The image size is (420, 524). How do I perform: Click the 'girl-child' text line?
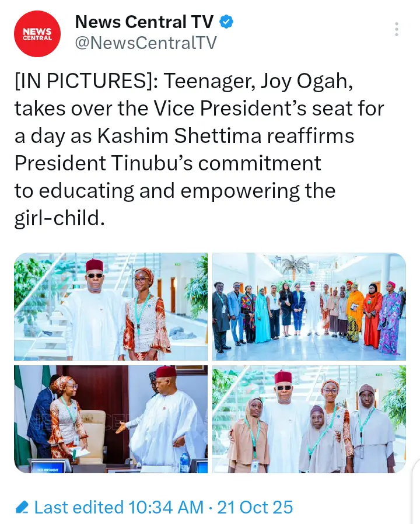pyautogui.click(x=60, y=218)
